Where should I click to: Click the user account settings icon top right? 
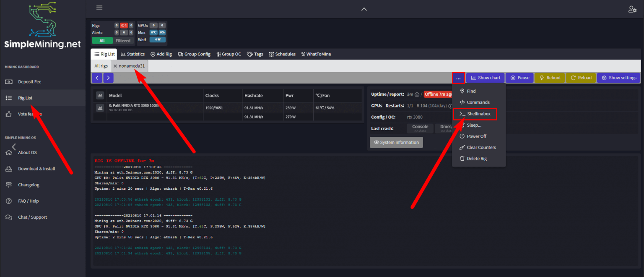click(633, 9)
